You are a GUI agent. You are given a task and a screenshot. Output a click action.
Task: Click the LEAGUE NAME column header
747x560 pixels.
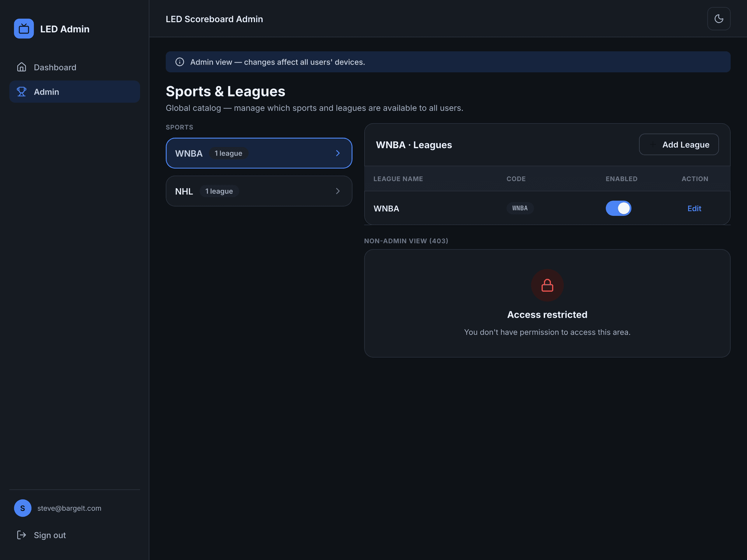(398, 179)
